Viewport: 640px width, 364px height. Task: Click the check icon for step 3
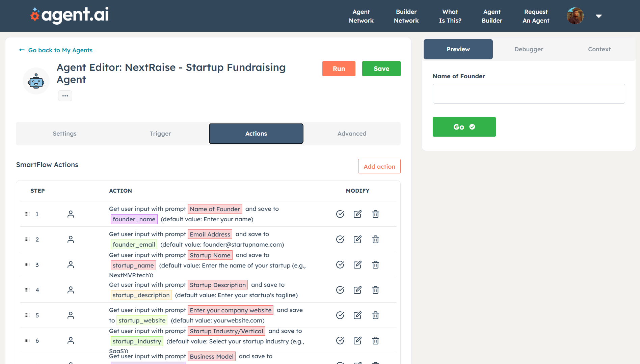(x=340, y=265)
